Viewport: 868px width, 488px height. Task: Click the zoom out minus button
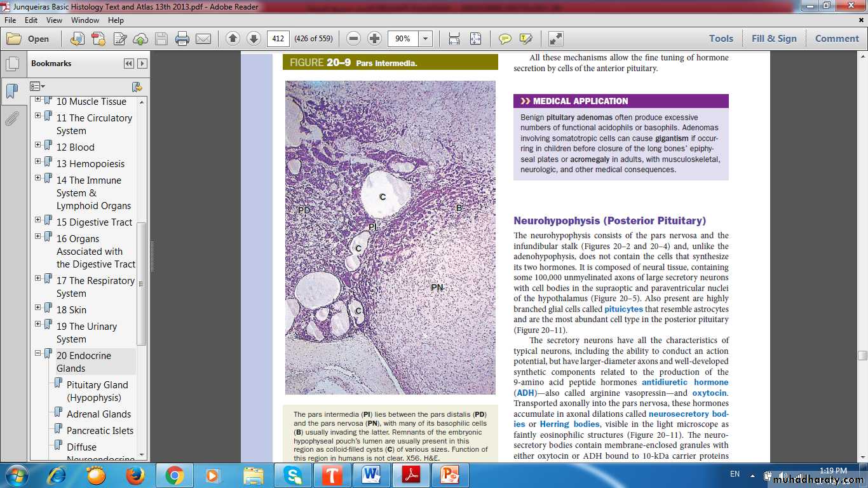click(x=354, y=39)
